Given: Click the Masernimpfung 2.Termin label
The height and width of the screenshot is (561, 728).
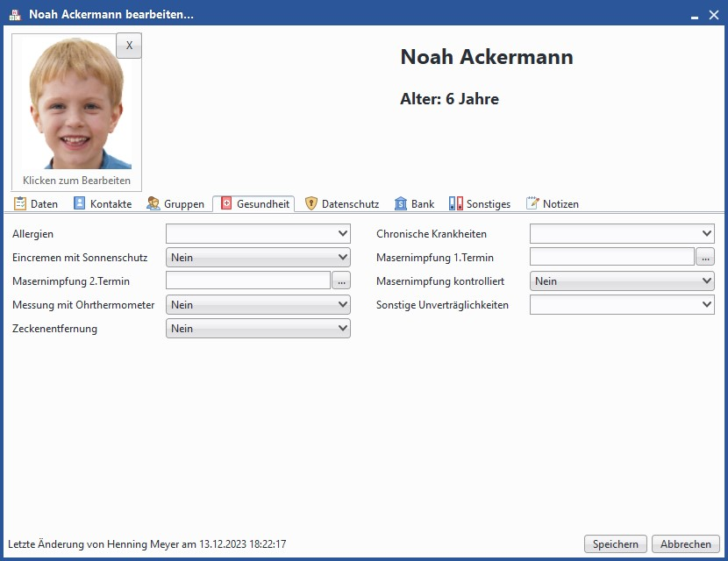Looking at the screenshot, I should [71, 281].
